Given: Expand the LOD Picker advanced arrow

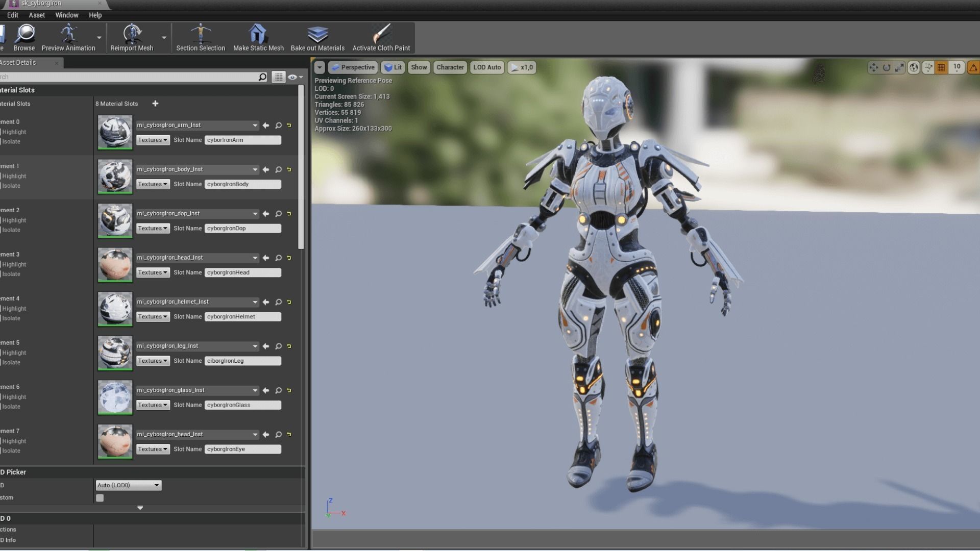Looking at the screenshot, I should point(140,508).
